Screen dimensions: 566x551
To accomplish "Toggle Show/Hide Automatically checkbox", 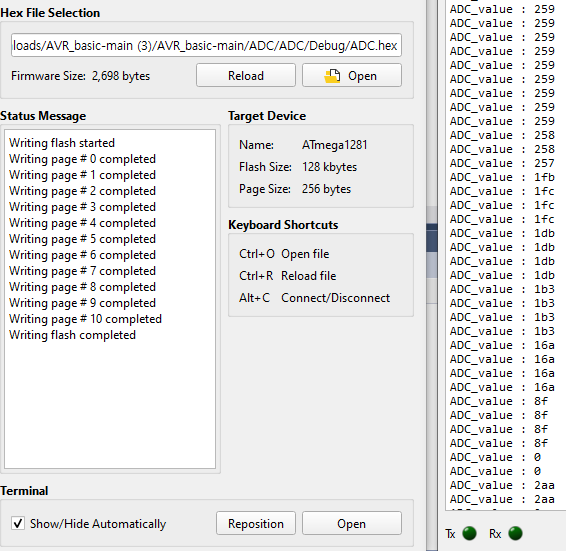I will point(18,523).
